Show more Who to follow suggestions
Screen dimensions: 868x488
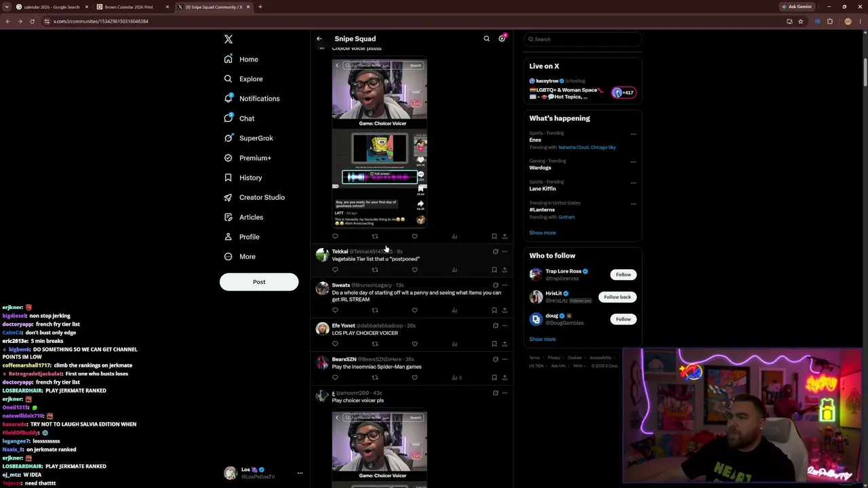tap(542, 339)
